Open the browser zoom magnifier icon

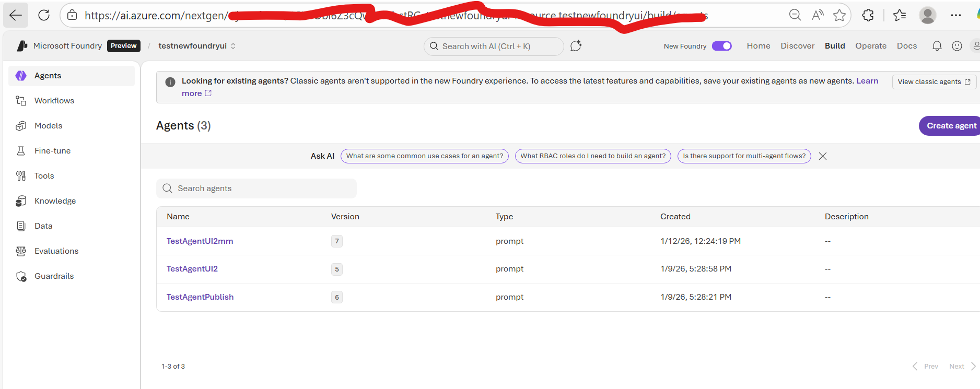pyautogui.click(x=795, y=15)
